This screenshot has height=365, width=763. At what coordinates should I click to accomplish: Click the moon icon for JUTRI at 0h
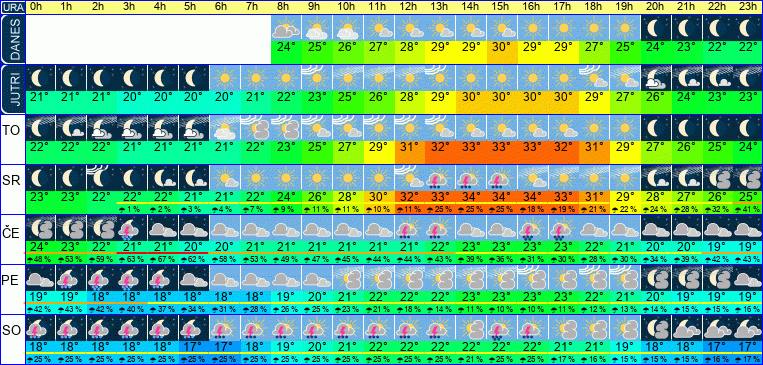pos(40,77)
